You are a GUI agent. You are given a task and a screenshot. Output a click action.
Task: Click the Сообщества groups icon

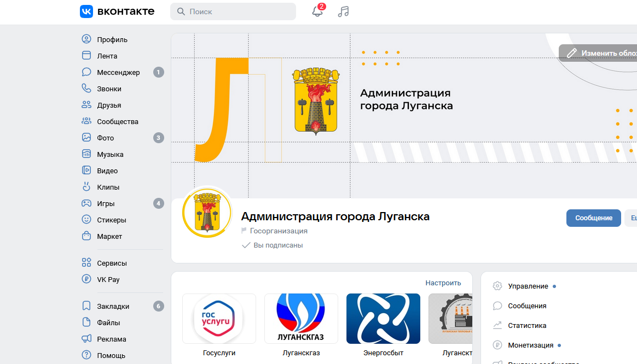(86, 121)
